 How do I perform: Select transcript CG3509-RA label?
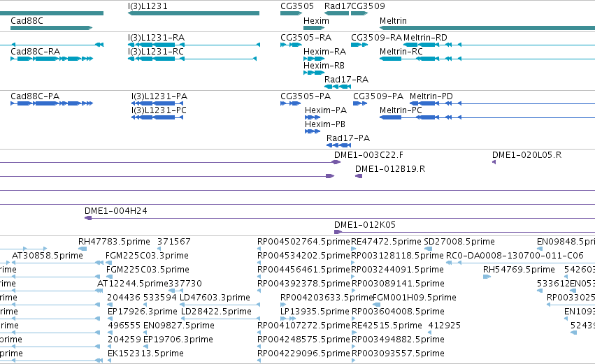(376, 38)
